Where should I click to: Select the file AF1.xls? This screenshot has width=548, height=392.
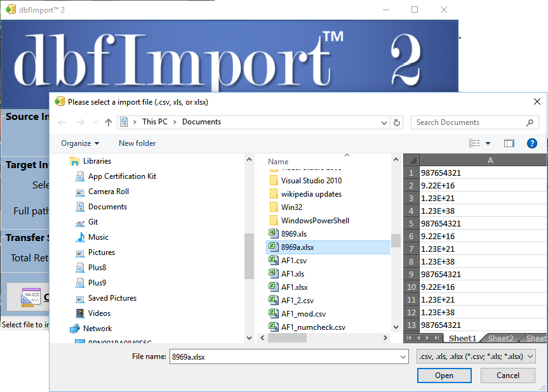coord(293,274)
